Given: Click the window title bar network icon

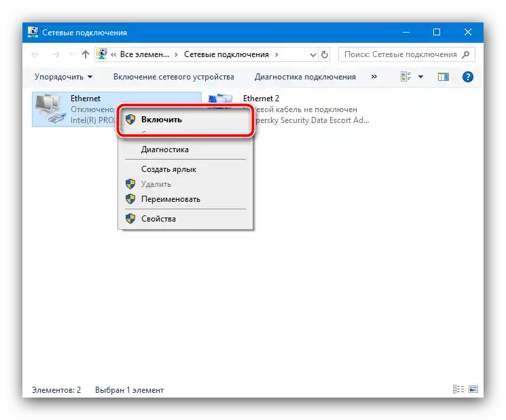Looking at the screenshot, I should [33, 33].
